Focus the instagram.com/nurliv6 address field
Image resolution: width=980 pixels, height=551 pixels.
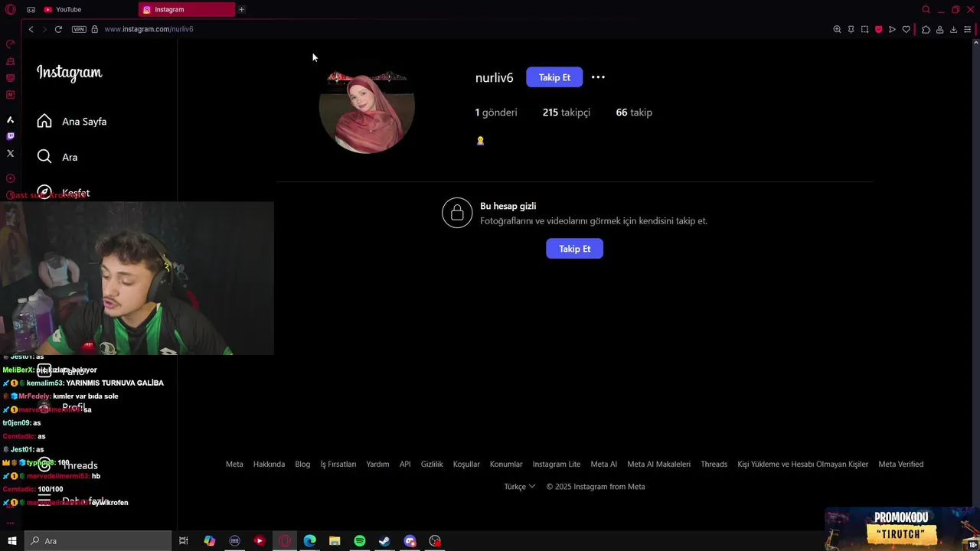tap(149, 29)
